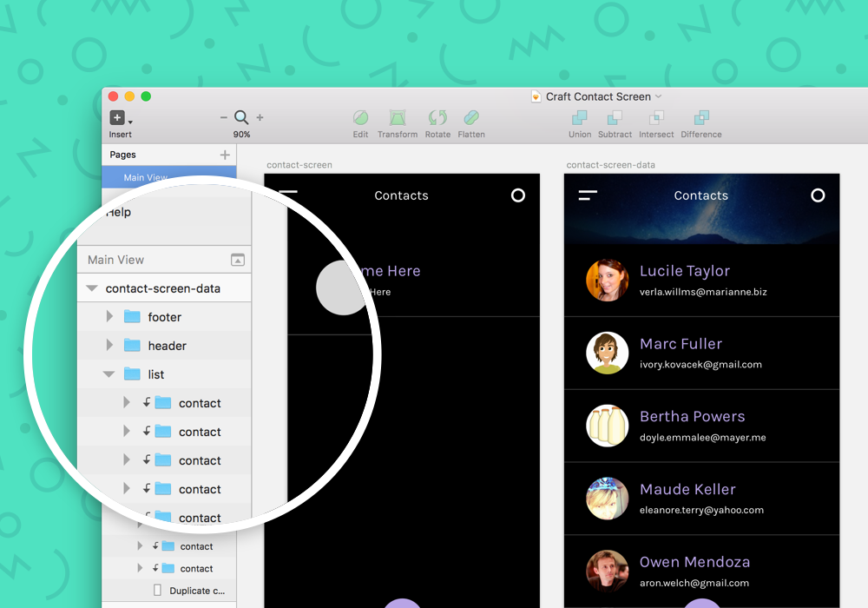Flatten the selection with the Flatten tool
This screenshot has width=868, height=608.
click(x=471, y=122)
